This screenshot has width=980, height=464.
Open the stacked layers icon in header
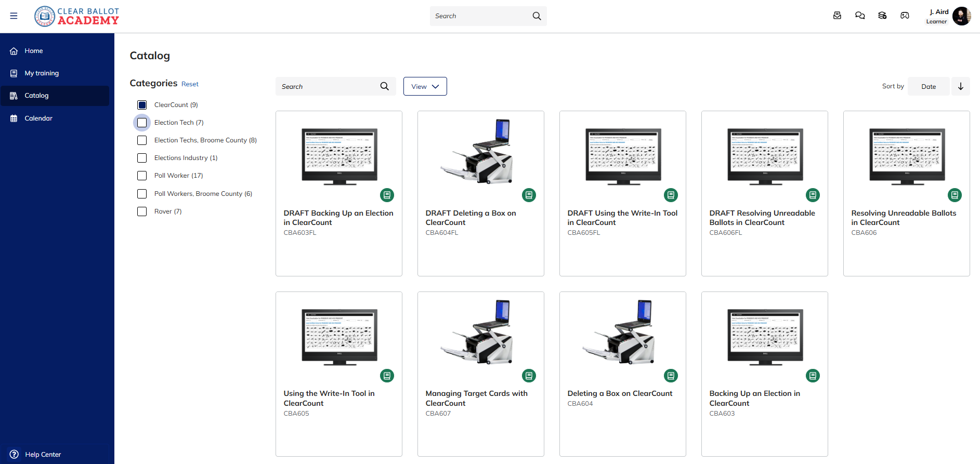pos(882,16)
